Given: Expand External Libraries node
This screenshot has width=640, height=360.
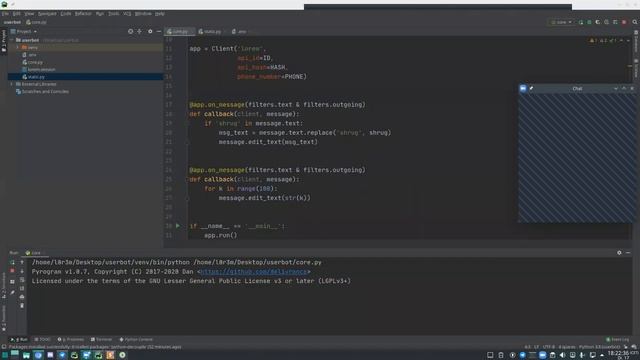Looking at the screenshot, I should coord(12,84).
